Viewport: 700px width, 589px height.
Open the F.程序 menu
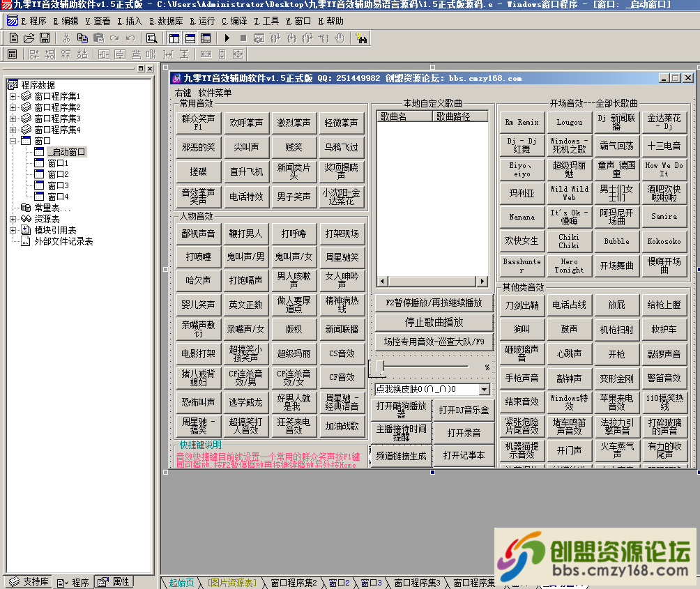coord(34,21)
